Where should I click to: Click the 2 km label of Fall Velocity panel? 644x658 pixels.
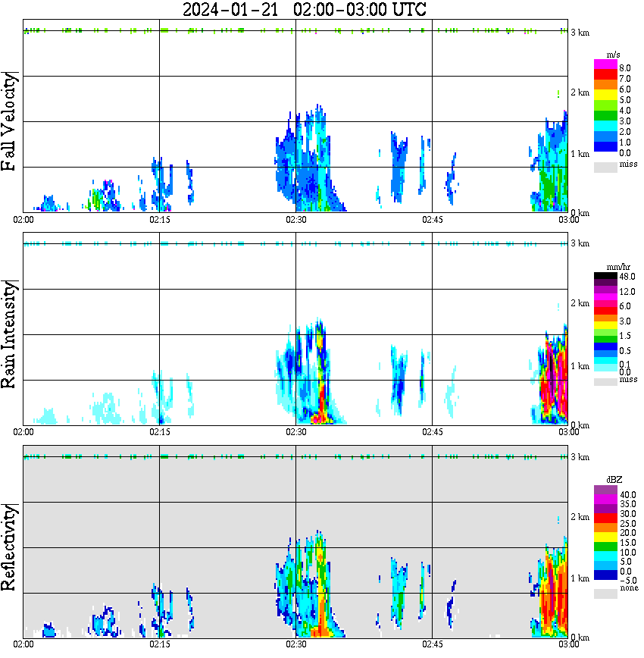(580, 92)
